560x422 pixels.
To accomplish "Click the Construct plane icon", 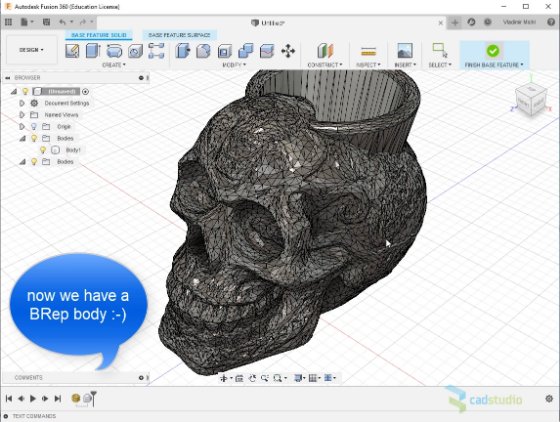I will (x=325, y=51).
